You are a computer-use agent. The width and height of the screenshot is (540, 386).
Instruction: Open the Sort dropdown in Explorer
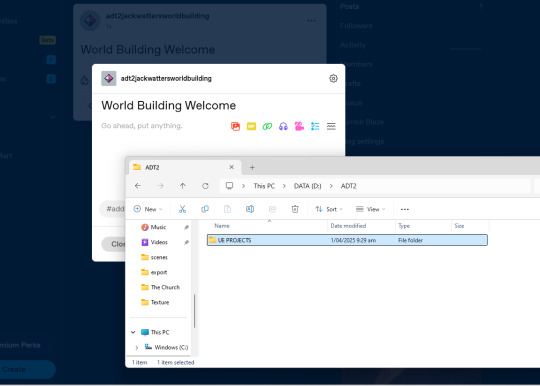[x=329, y=209]
